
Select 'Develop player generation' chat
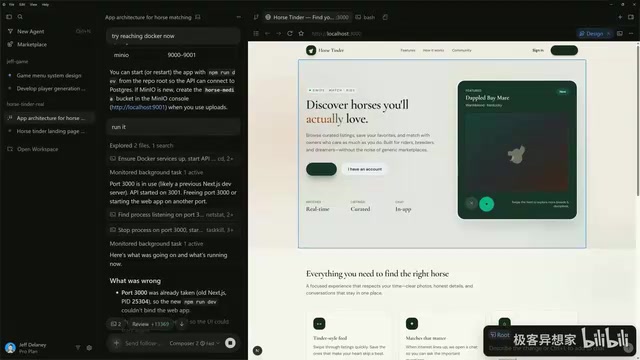click(x=51, y=89)
